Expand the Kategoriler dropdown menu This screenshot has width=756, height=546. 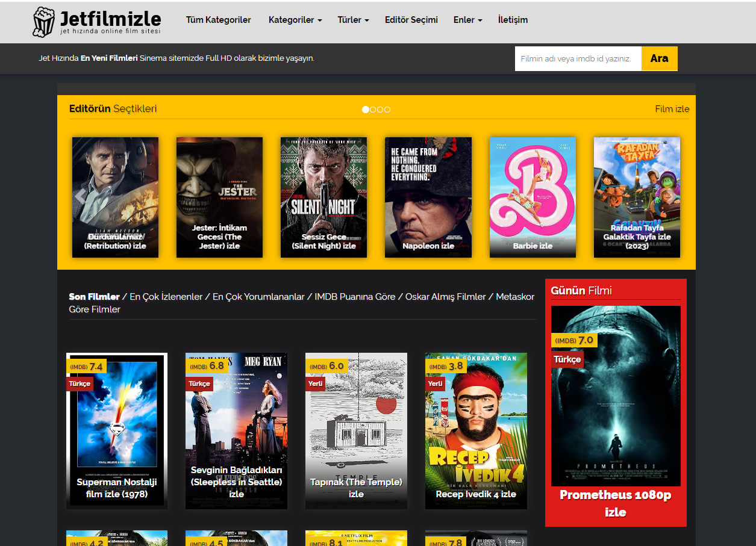click(295, 20)
